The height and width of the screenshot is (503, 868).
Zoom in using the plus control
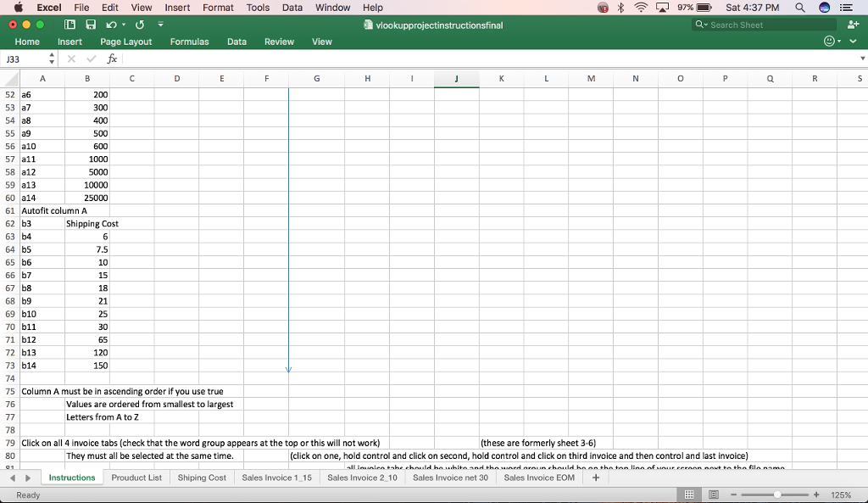coord(815,493)
